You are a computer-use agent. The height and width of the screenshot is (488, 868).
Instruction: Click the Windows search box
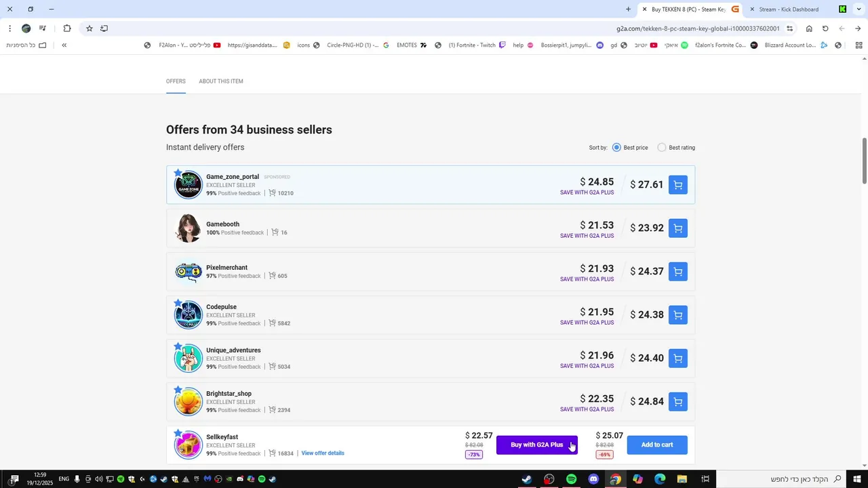tap(781, 479)
